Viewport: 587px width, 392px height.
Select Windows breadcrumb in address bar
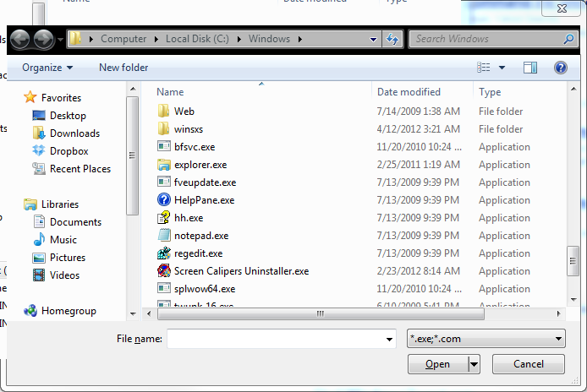269,39
